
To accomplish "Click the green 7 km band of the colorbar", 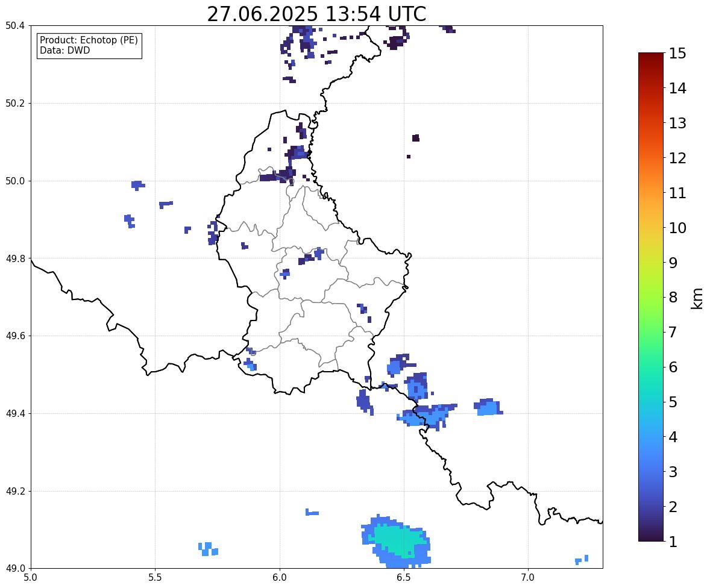I will point(651,332).
